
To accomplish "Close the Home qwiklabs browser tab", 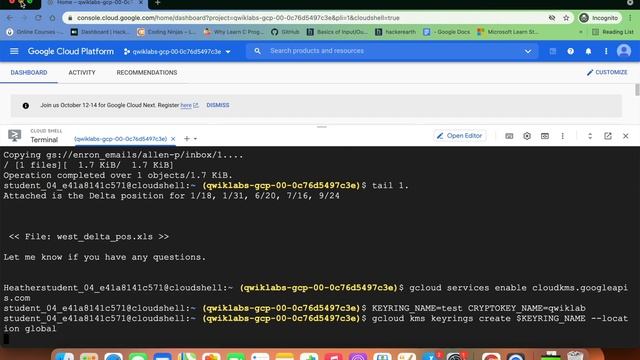I will (x=141, y=2).
